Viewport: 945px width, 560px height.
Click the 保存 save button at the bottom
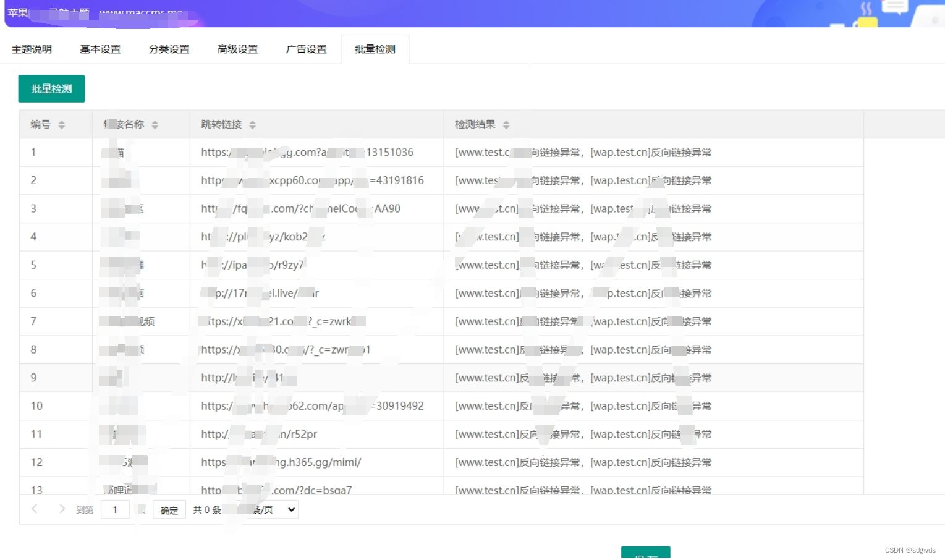[645, 554]
